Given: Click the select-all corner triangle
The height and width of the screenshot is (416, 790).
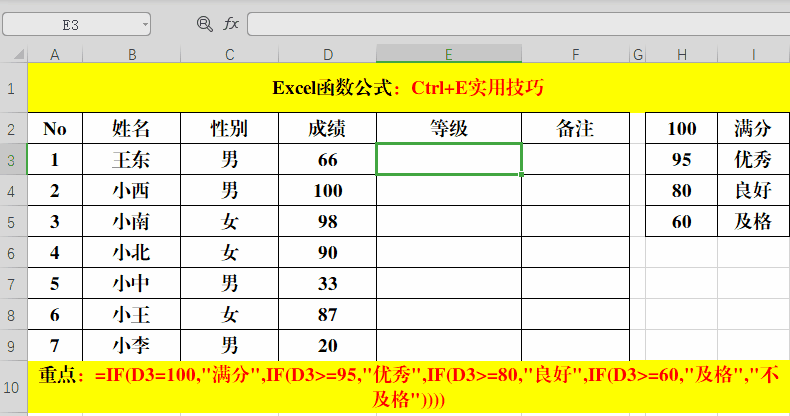Looking at the screenshot, I should (x=18, y=54).
